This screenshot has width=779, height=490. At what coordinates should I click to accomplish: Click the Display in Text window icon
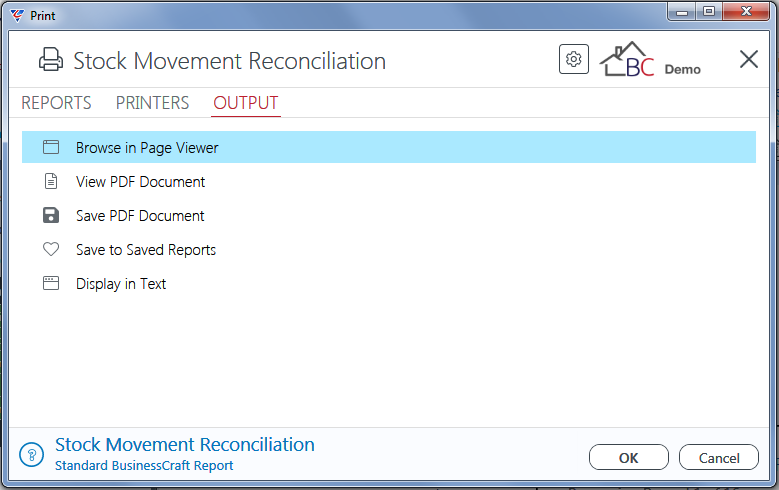tap(51, 283)
